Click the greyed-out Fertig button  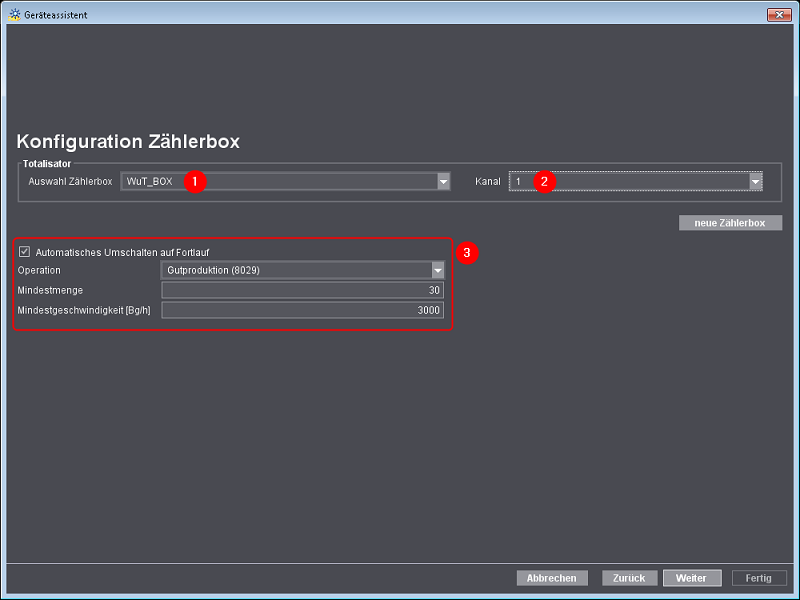click(759, 578)
